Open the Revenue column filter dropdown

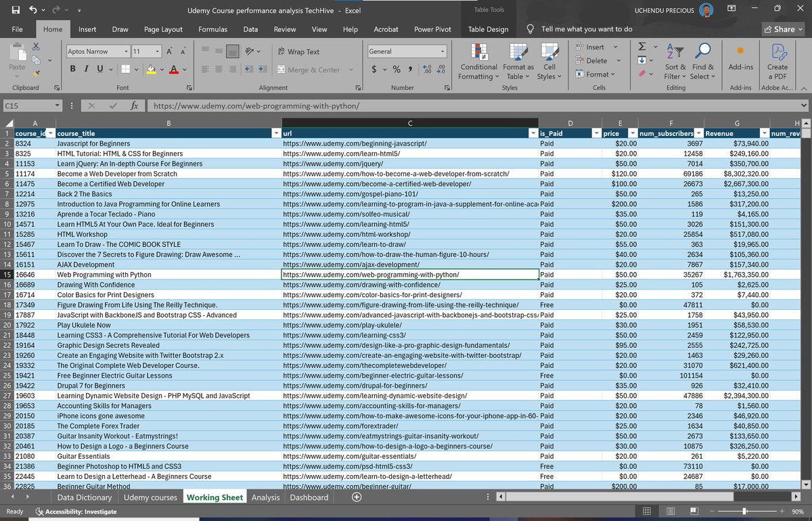[764, 133]
